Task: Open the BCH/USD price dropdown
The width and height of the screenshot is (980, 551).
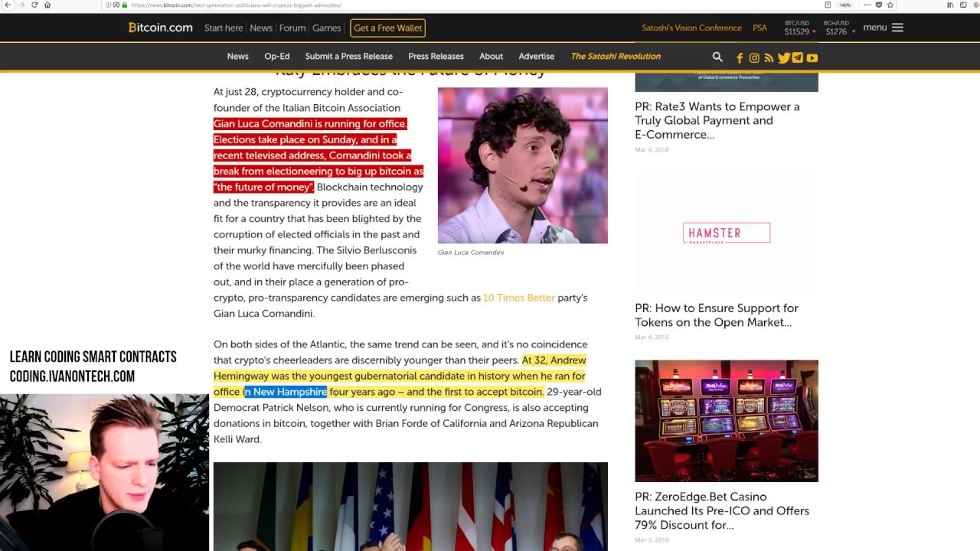Action: point(836,28)
